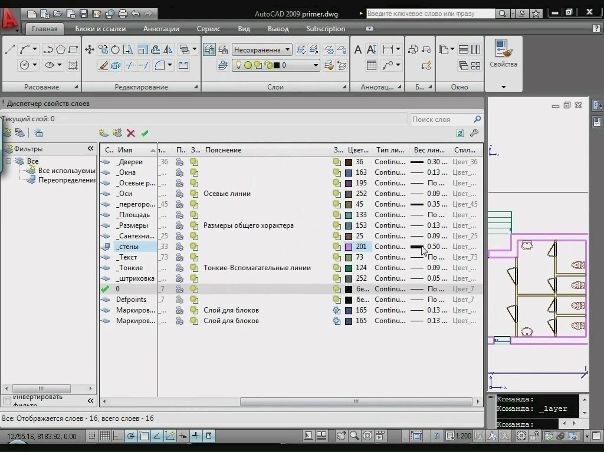Switch to the Аннотации ribbon tab
The image size is (604, 452).
coord(161,29)
